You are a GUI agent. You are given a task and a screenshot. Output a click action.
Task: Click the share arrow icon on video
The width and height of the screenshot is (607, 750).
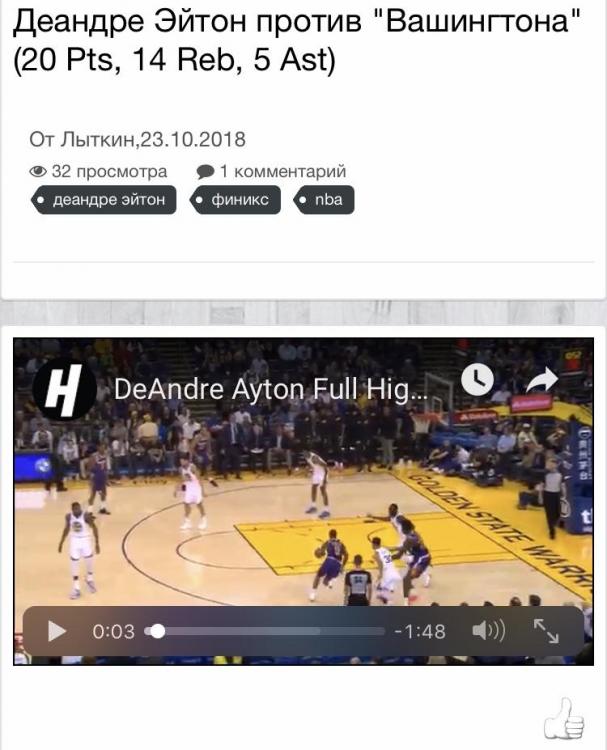coord(542,380)
